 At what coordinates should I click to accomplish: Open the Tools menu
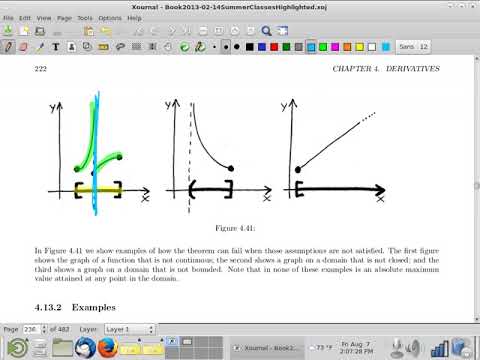tap(85, 18)
